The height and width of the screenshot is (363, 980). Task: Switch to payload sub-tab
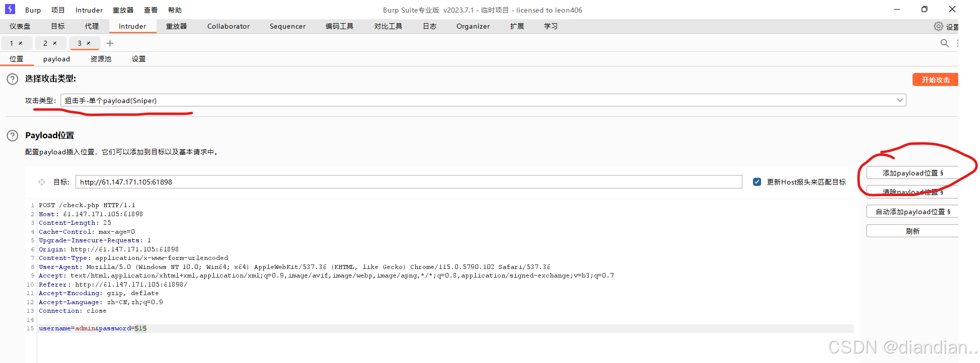[x=56, y=59]
